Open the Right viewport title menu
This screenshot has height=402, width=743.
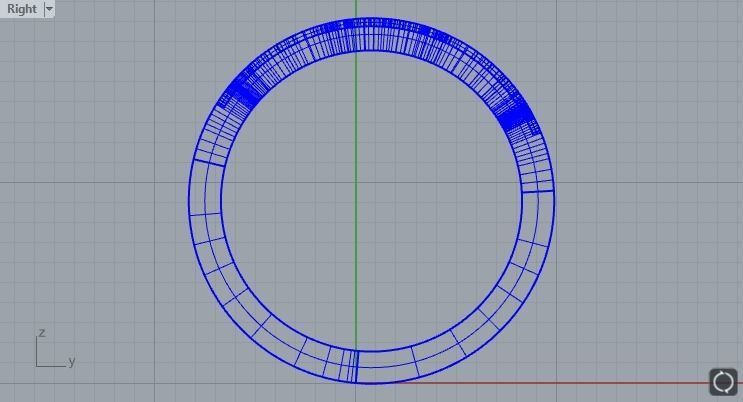point(22,9)
